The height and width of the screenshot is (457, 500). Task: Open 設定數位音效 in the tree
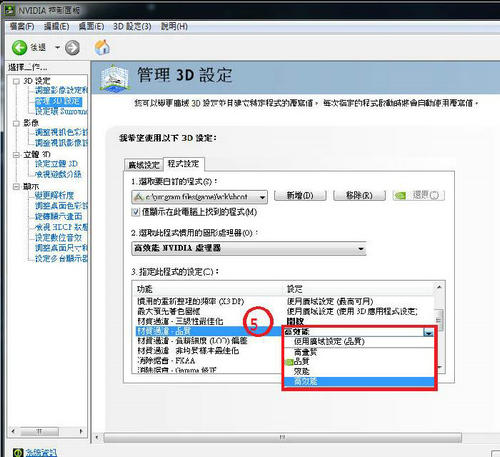58,238
